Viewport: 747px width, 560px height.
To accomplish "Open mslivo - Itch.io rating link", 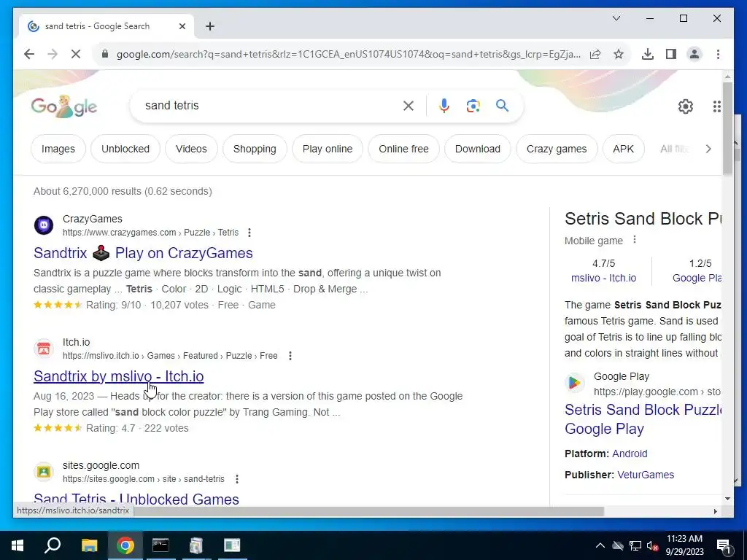I will coord(603,278).
